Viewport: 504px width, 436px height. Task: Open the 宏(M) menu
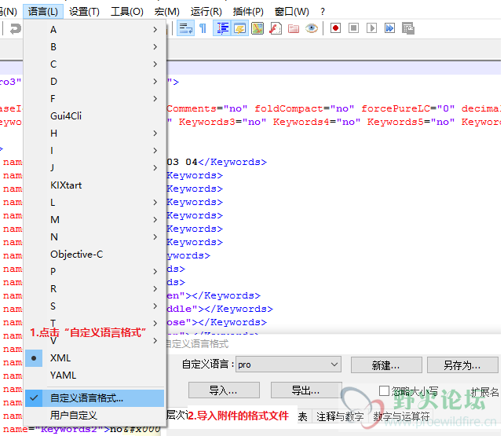[166, 12]
